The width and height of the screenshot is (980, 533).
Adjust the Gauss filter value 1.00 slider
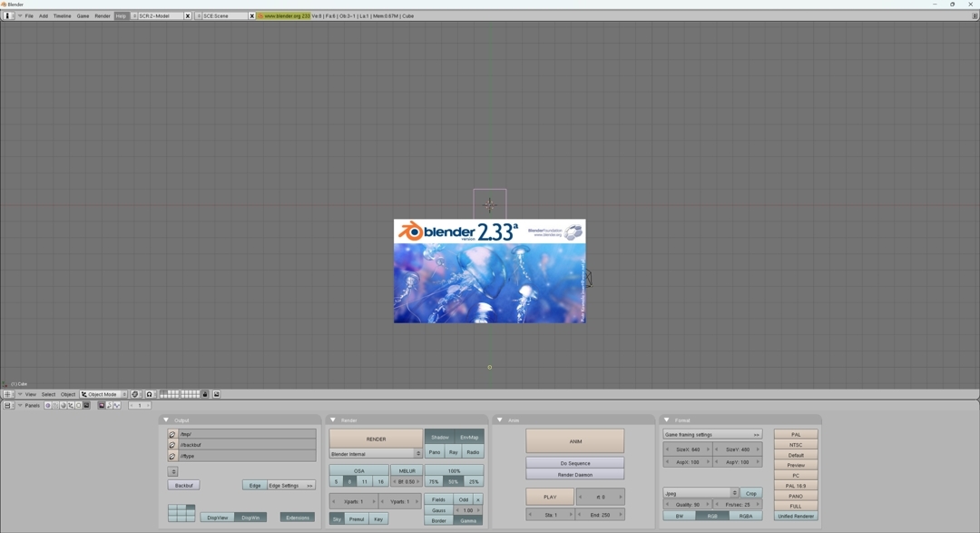(468, 510)
